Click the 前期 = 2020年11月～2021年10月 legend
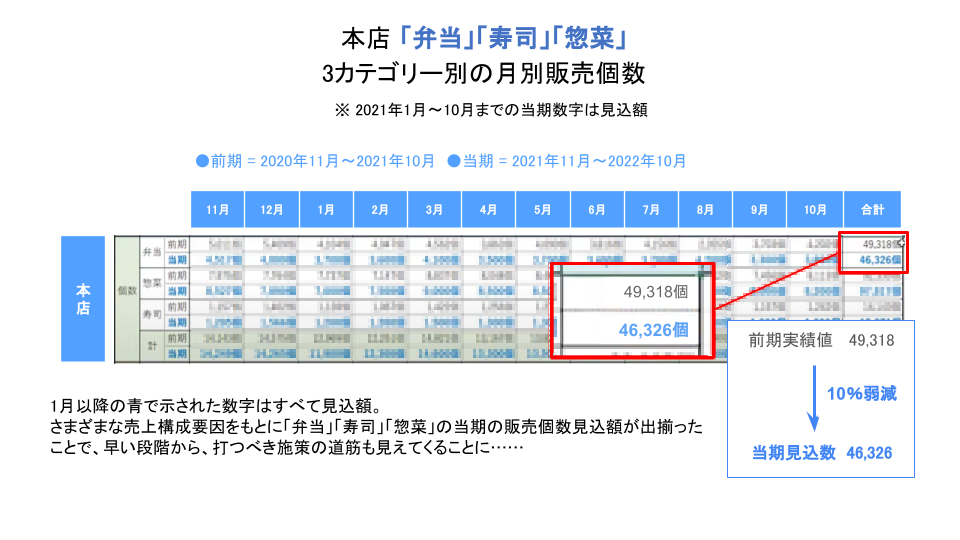The image size is (960, 540). (315, 161)
